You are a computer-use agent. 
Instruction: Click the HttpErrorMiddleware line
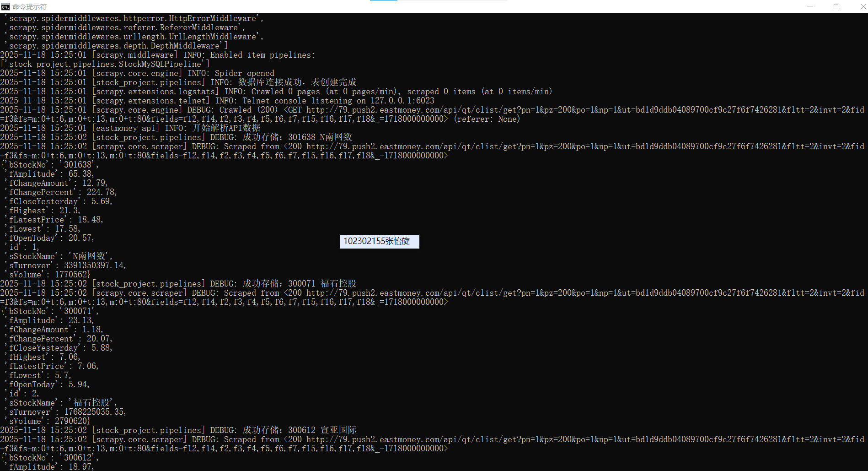[x=134, y=18]
